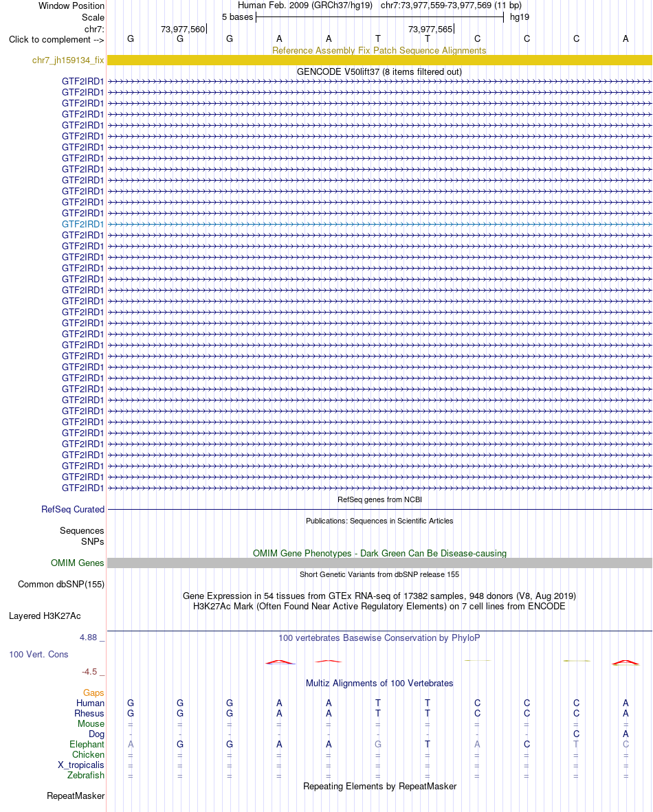653x812 pixels.
Task: Open 'Short Genetic Variants from dbSNP release 155'
Action: 379,574
